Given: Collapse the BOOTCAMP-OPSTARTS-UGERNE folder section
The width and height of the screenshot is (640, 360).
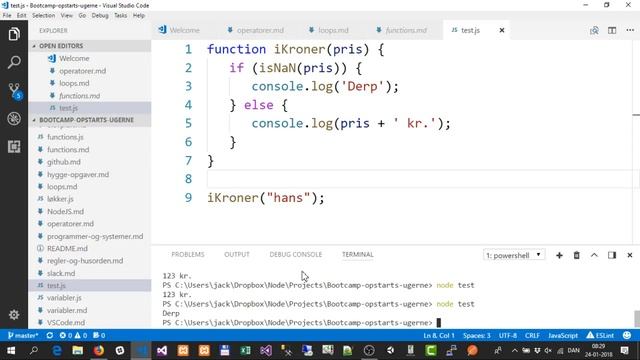Looking at the screenshot, I should pyautogui.click(x=90, y=120).
